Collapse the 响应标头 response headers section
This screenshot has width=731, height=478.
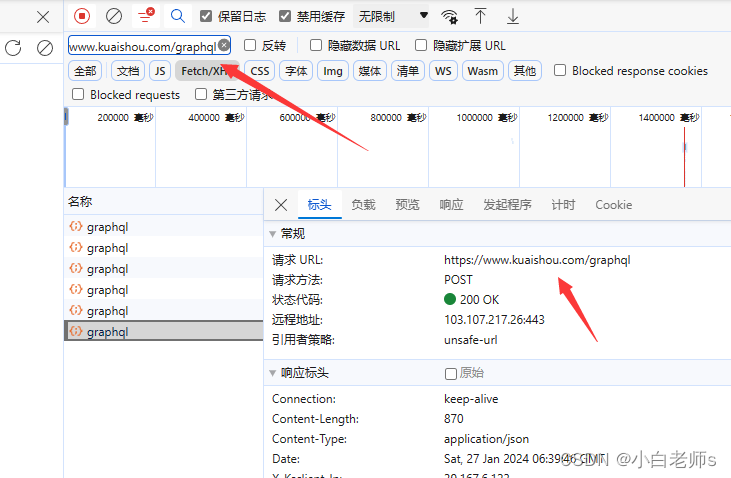click(272, 373)
